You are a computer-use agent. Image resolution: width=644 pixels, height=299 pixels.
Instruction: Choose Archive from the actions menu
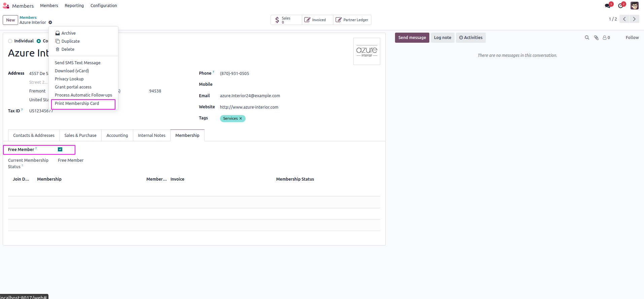click(83, 33)
